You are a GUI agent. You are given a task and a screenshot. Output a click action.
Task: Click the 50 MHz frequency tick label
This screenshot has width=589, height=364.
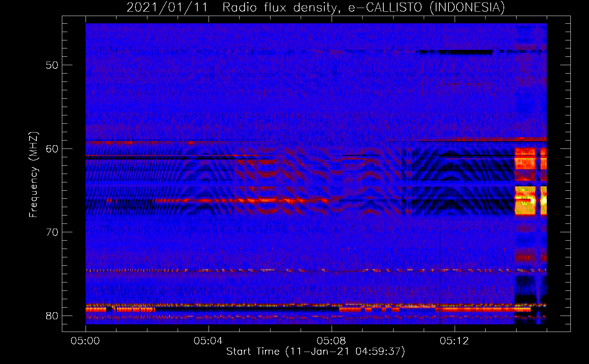[52, 65]
